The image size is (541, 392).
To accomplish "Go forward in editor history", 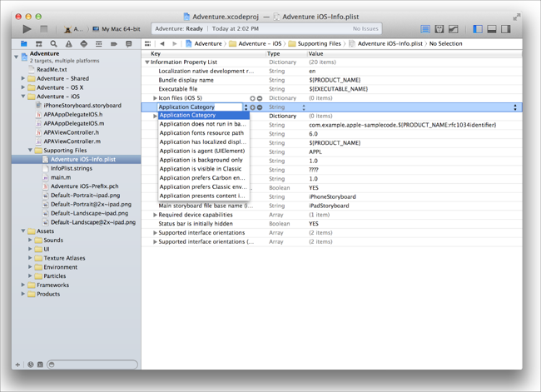I will pos(175,43).
